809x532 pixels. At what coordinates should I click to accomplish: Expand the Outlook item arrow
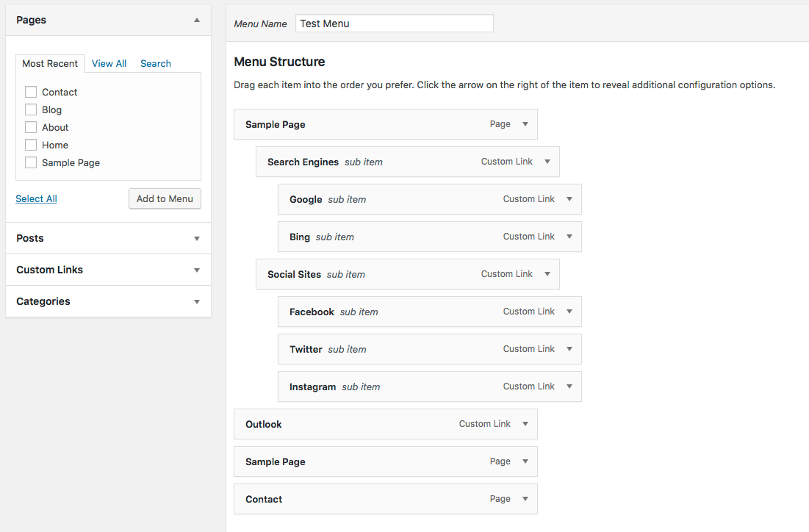pos(525,424)
